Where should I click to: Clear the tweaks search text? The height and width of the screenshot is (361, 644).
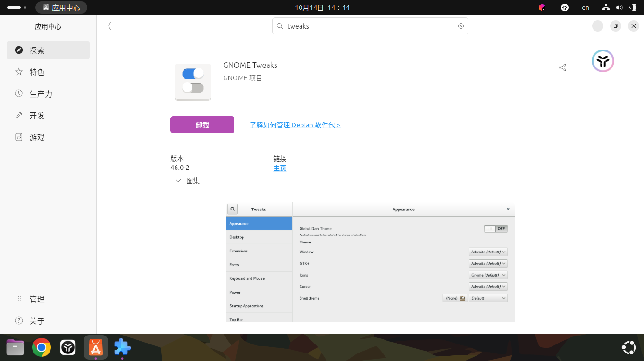[461, 26]
